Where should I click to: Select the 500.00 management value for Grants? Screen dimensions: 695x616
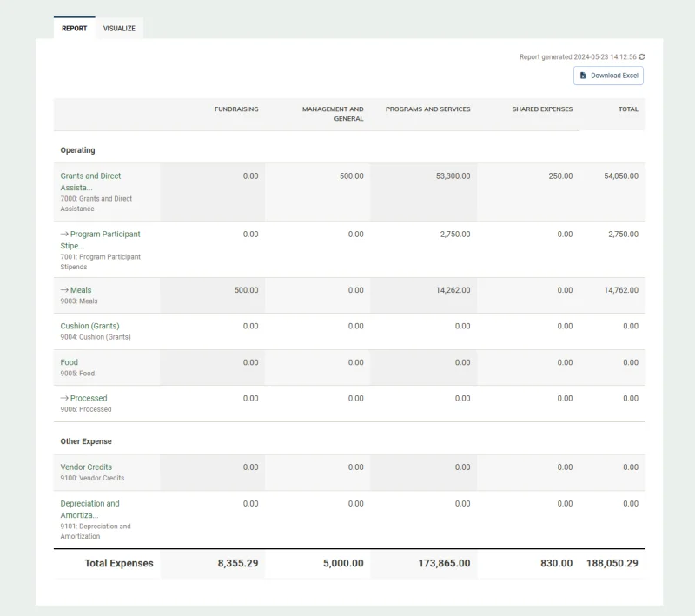point(352,176)
